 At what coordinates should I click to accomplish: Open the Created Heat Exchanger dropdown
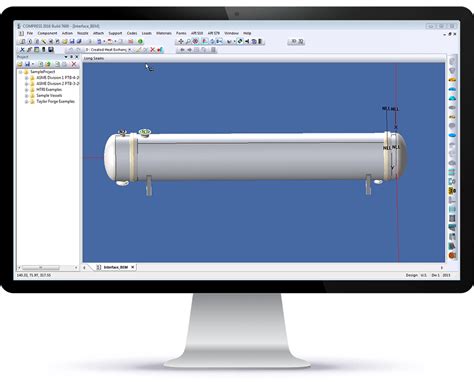click(x=130, y=50)
